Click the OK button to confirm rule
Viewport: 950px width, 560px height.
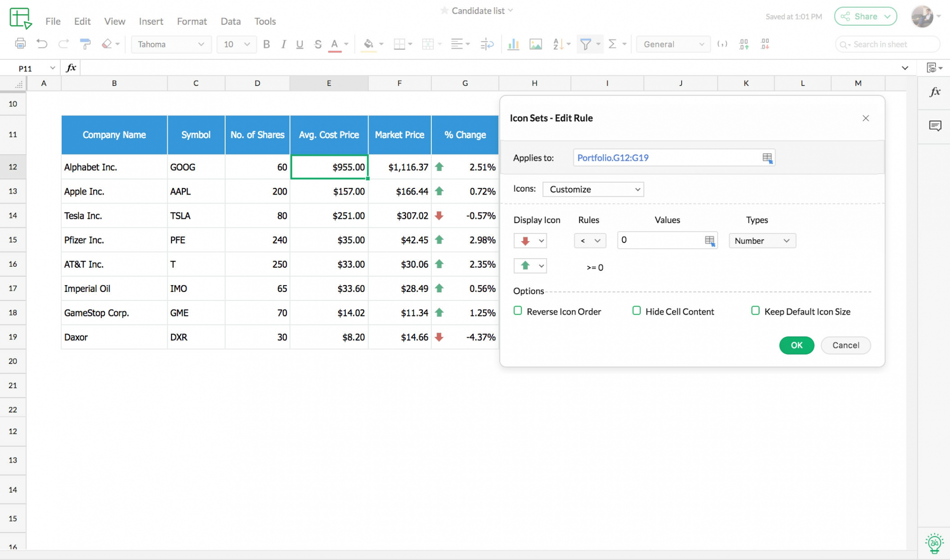[x=797, y=345]
